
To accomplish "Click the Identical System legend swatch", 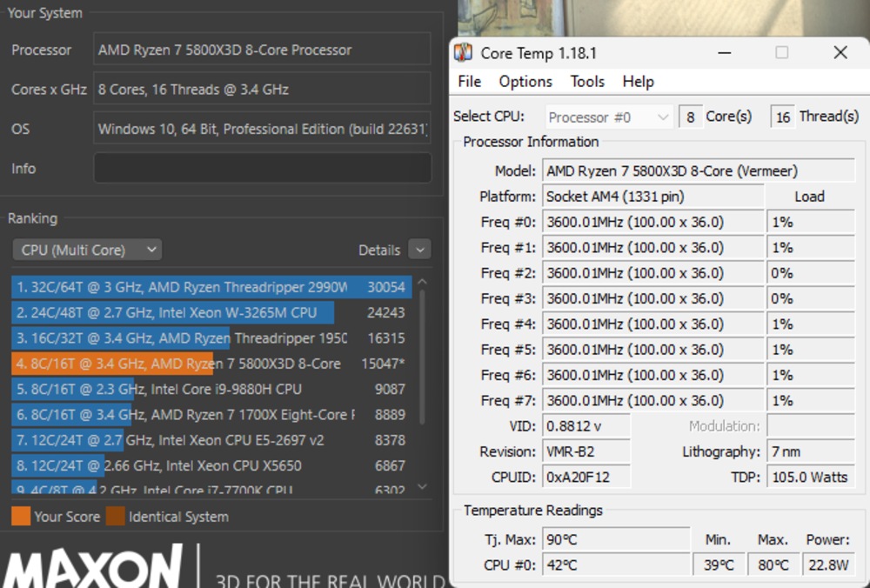I will click(113, 517).
